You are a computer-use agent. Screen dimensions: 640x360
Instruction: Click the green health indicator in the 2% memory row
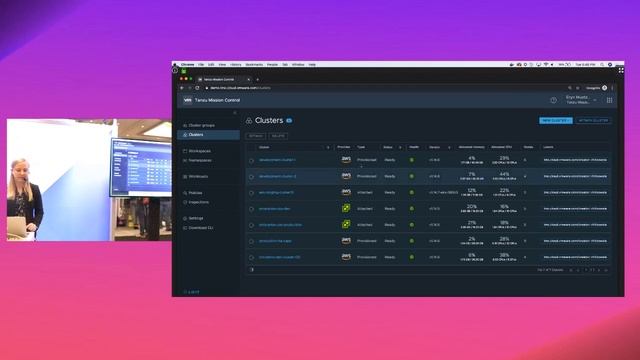click(412, 241)
